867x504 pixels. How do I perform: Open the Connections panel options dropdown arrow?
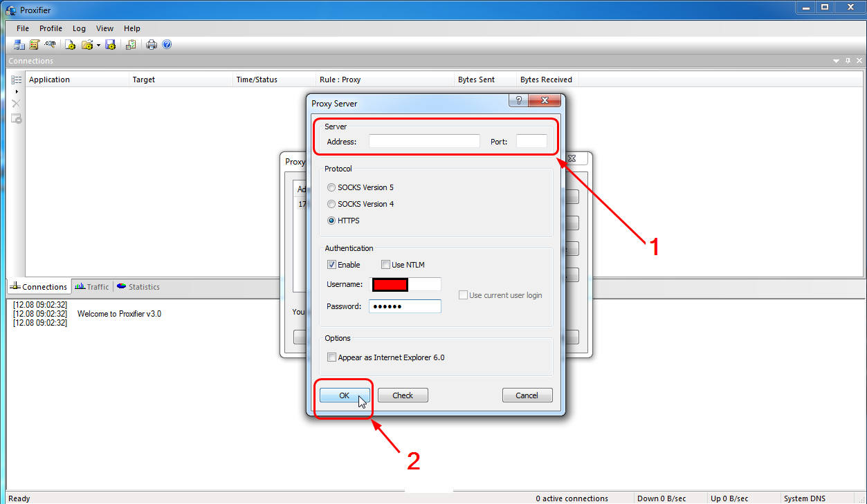[837, 61]
